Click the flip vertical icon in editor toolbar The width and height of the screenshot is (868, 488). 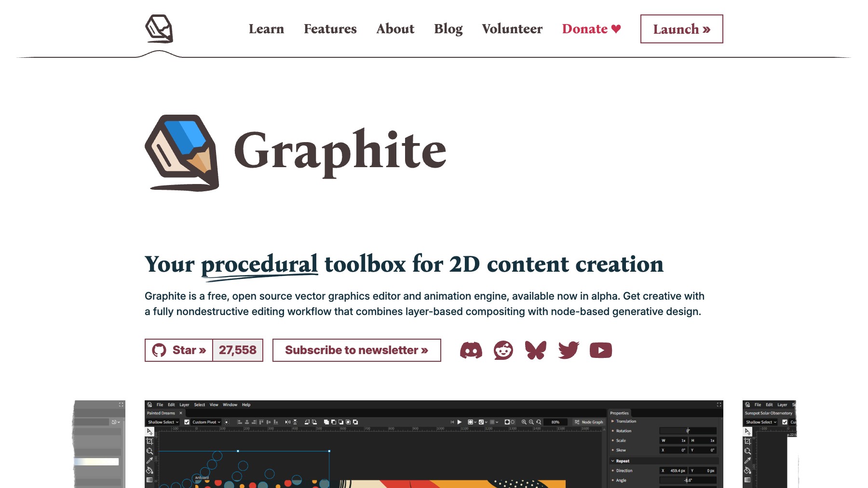click(295, 422)
